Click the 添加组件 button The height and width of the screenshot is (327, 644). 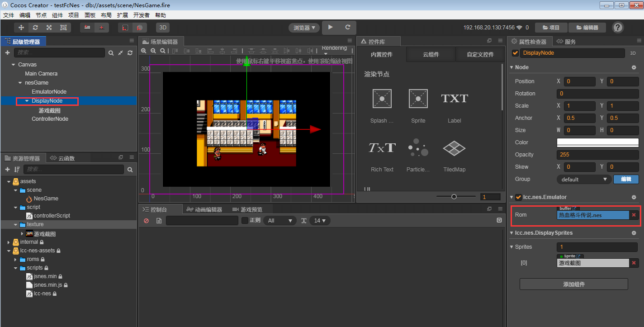point(574,284)
